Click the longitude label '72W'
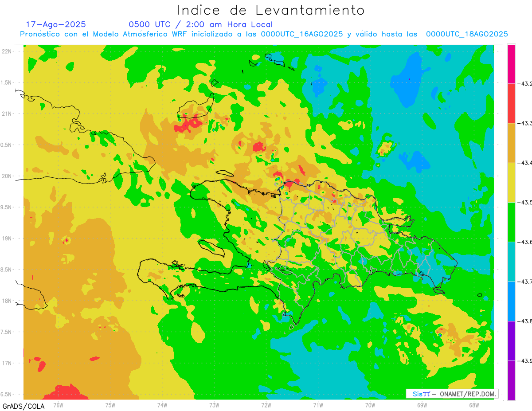The height and width of the screenshot is (411, 532). pyautogui.click(x=266, y=405)
